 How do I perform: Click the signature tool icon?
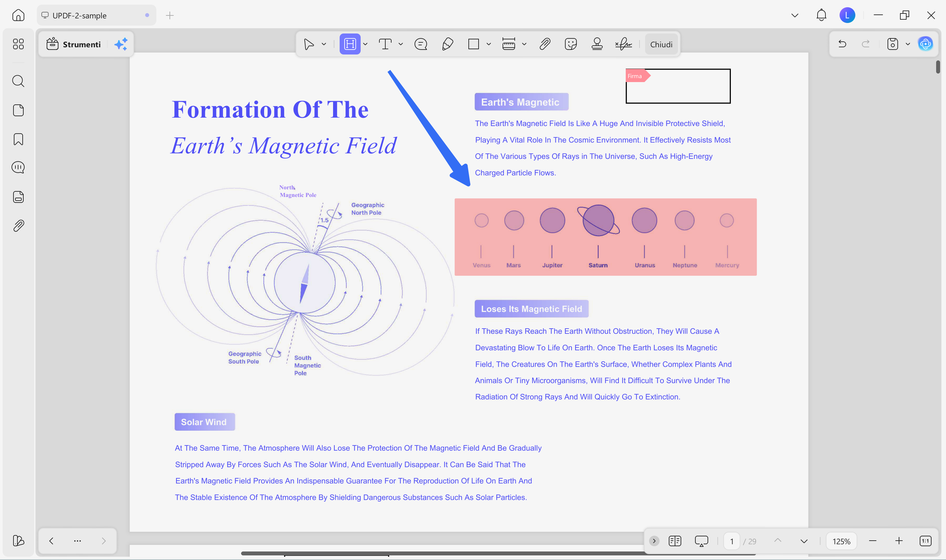[x=624, y=44]
